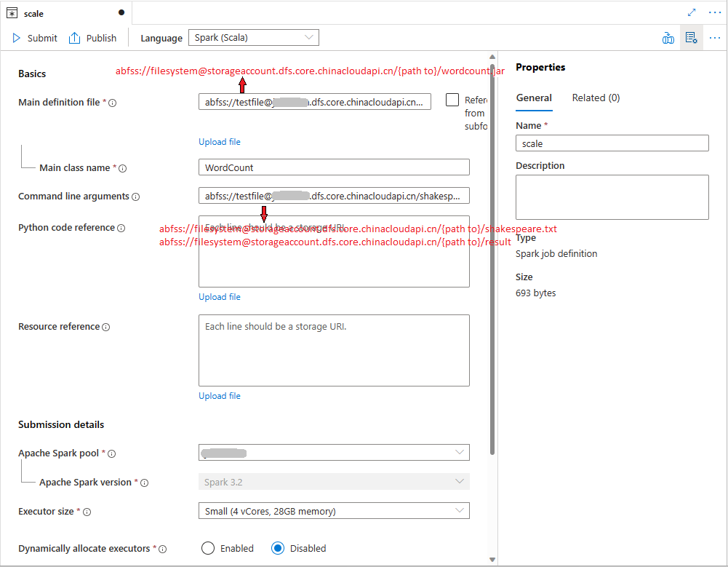Click the Submit button
The height and width of the screenshot is (567, 728).
[x=35, y=38]
